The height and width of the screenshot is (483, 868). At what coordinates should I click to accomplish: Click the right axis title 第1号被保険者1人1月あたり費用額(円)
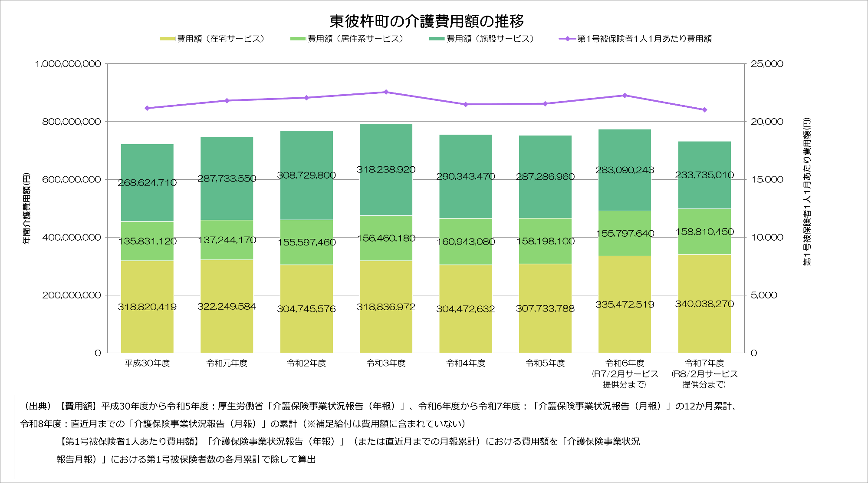[x=807, y=192]
